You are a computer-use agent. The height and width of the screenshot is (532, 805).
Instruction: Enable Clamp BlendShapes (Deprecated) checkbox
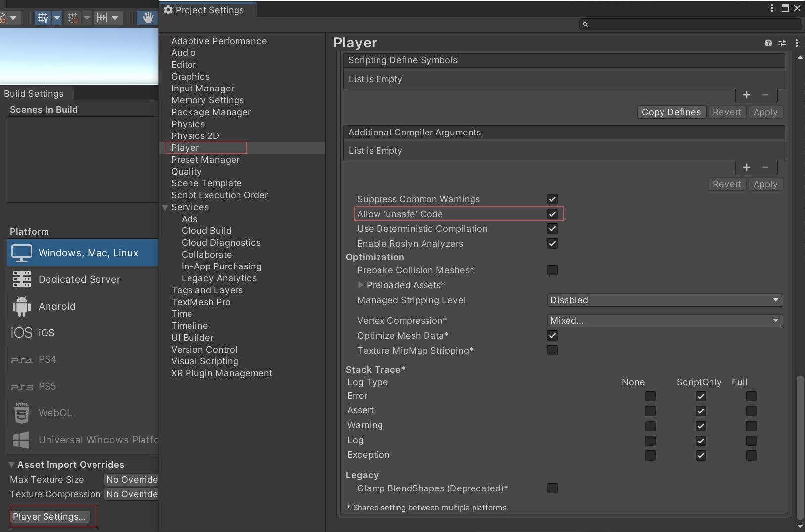[552, 488]
